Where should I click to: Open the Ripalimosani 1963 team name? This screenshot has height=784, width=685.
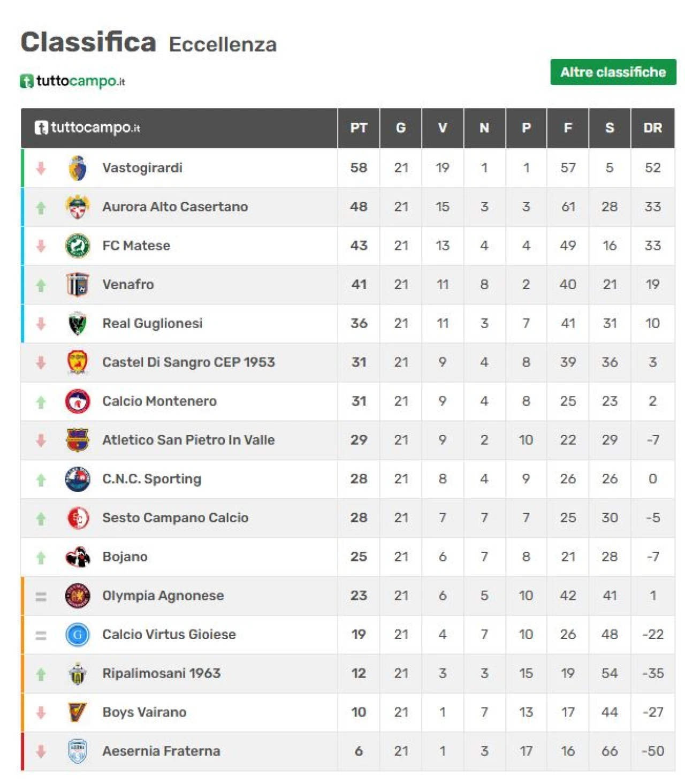pyautogui.click(x=161, y=673)
